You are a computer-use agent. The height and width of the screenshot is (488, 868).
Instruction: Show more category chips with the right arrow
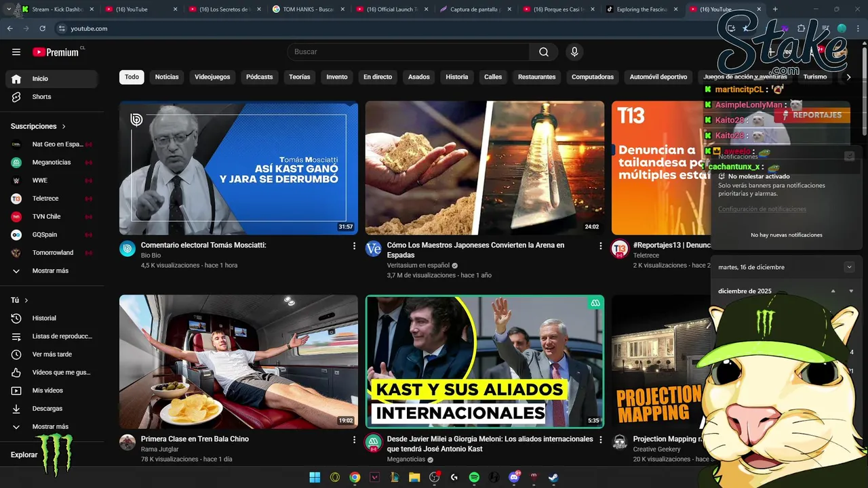[848, 77]
